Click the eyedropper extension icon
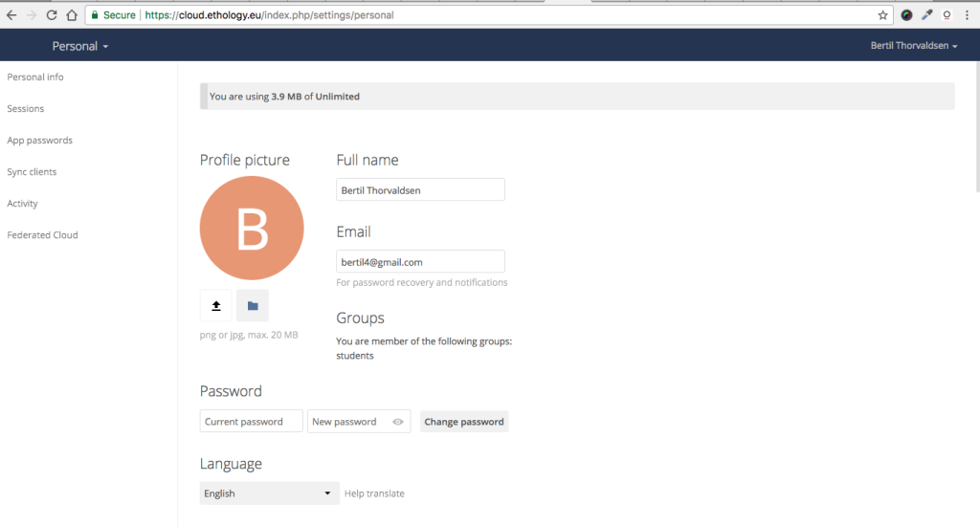The height and width of the screenshot is (527, 980). (926, 15)
